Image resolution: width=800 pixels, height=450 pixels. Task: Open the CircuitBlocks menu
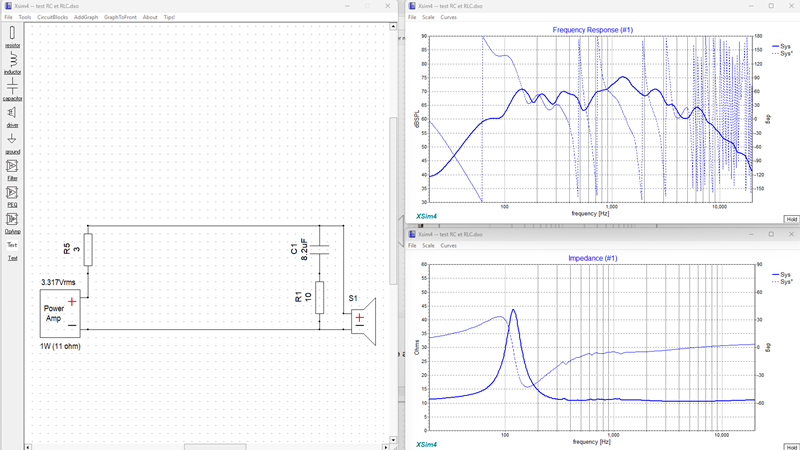pyautogui.click(x=53, y=17)
